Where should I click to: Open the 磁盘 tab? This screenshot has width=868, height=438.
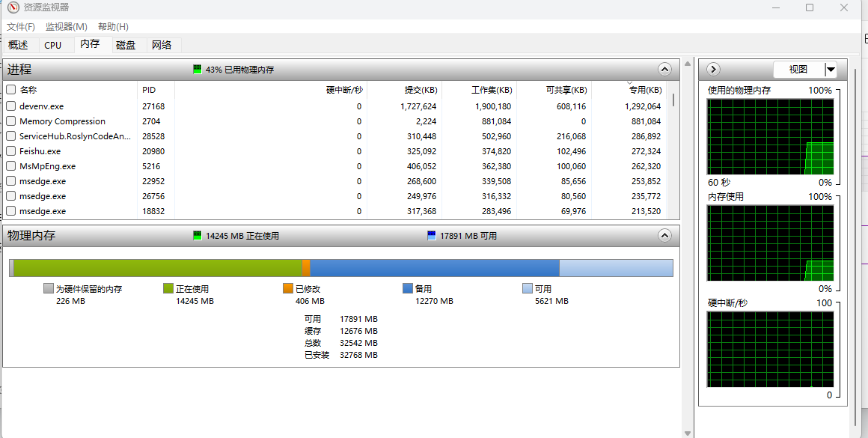click(x=126, y=45)
